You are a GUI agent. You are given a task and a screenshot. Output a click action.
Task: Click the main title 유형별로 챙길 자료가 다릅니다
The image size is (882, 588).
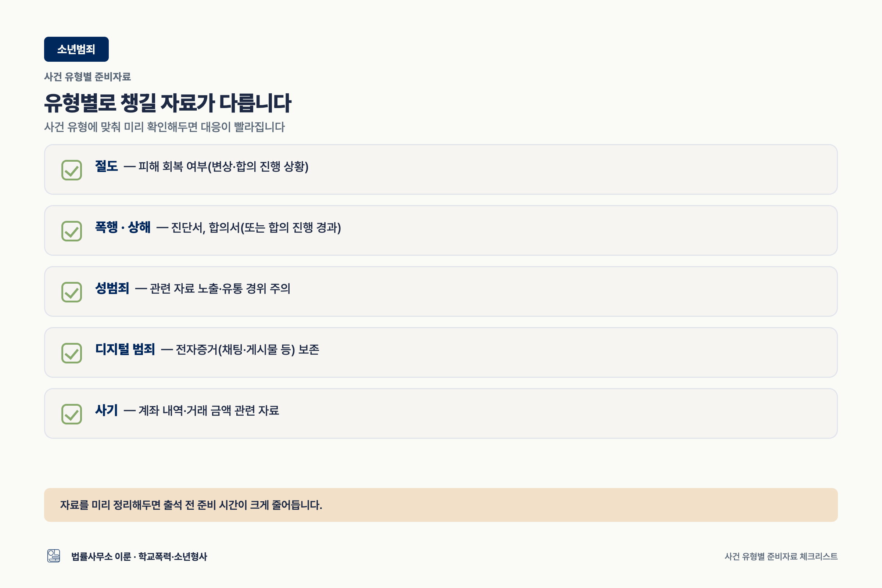tap(168, 103)
